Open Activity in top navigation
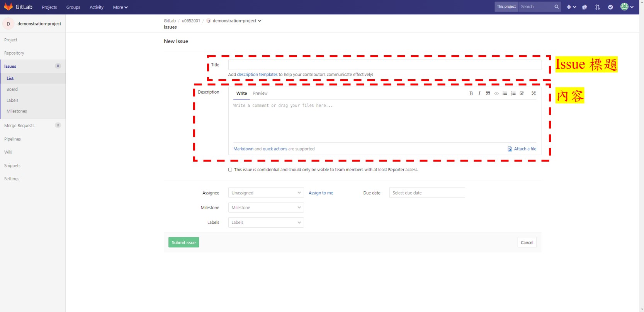 (97, 7)
